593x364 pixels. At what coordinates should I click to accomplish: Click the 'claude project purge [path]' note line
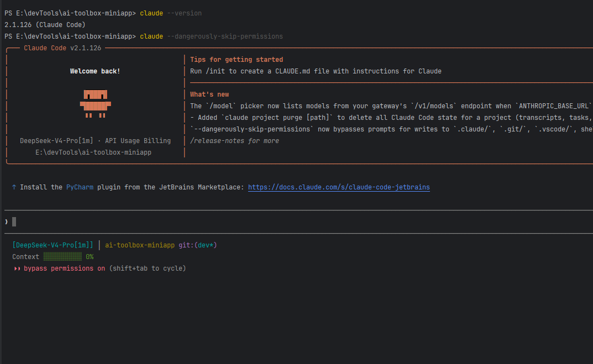(x=391, y=118)
